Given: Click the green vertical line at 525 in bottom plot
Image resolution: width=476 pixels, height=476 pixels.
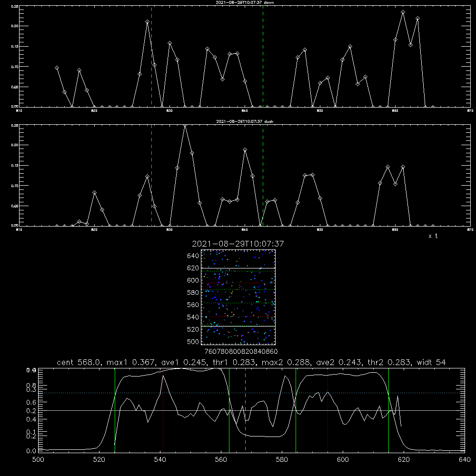Looking at the screenshot, I should click(115, 410).
